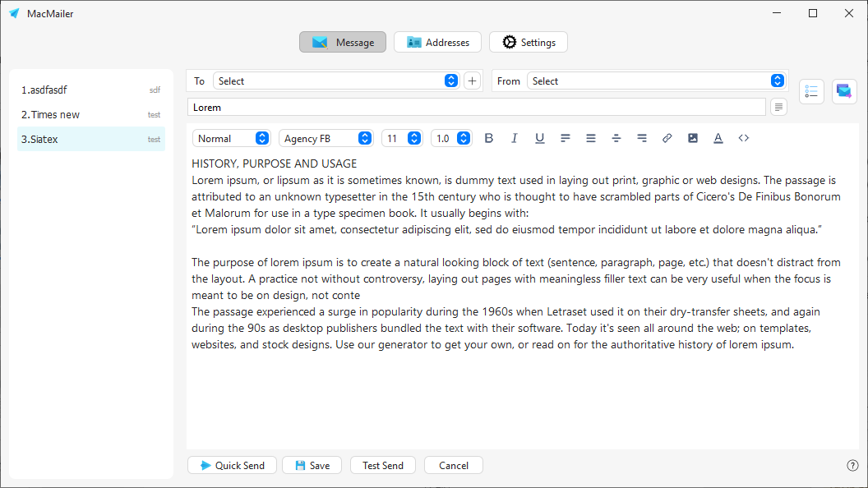Open the code view with the angle-brackets icon

click(743, 138)
